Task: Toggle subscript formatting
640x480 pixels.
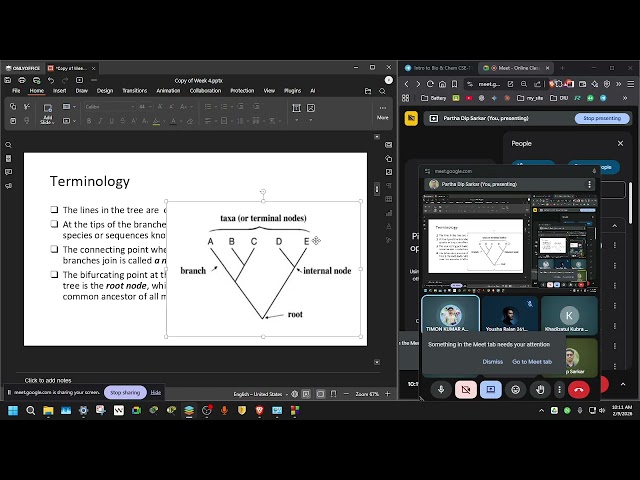Action: [x=145, y=121]
